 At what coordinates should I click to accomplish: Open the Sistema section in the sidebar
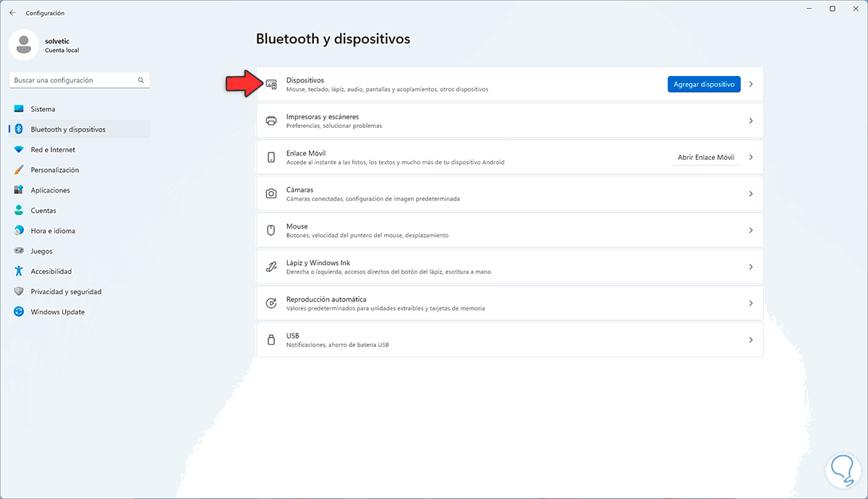coord(43,109)
